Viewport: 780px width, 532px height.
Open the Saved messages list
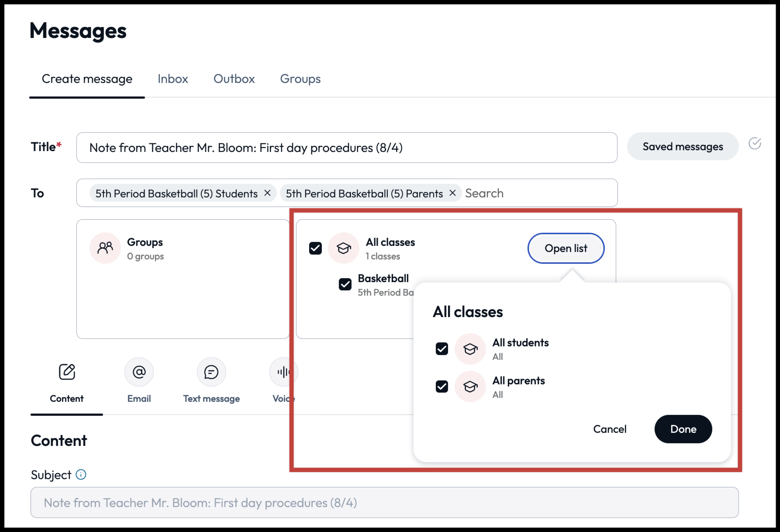click(683, 147)
